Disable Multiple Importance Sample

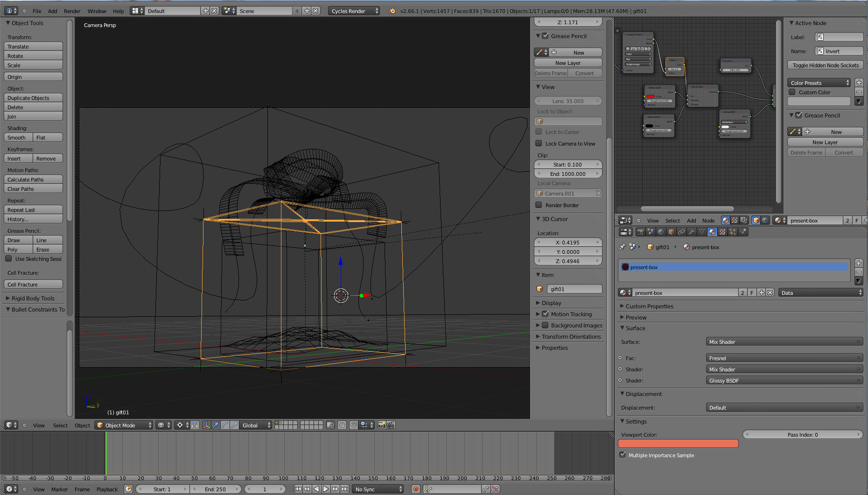point(623,455)
